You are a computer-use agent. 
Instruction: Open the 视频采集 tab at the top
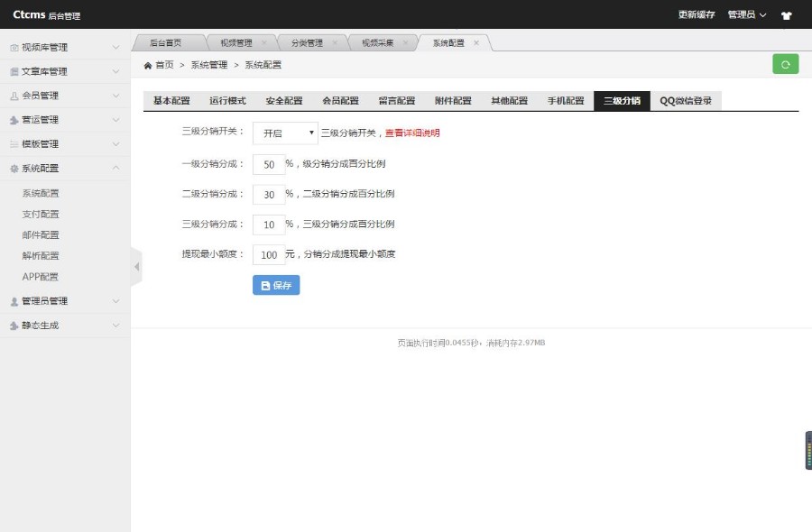pyautogui.click(x=377, y=41)
